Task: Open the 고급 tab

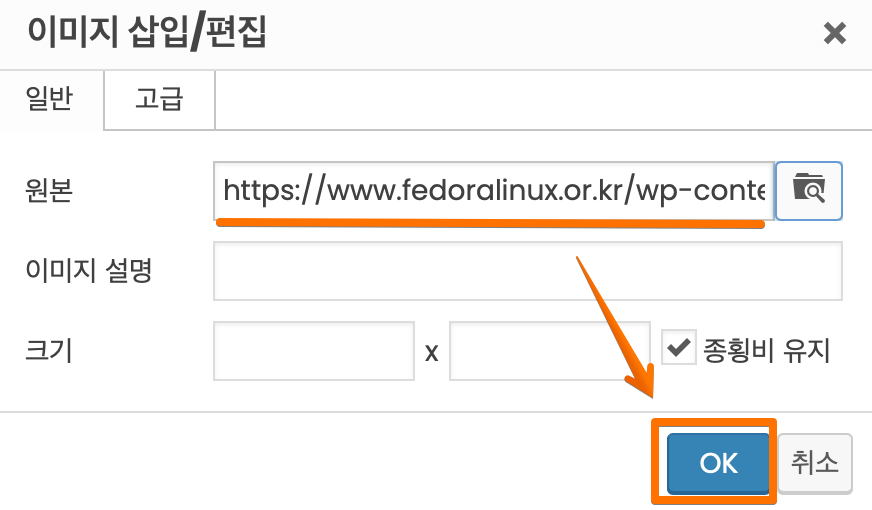Action: coord(160,100)
